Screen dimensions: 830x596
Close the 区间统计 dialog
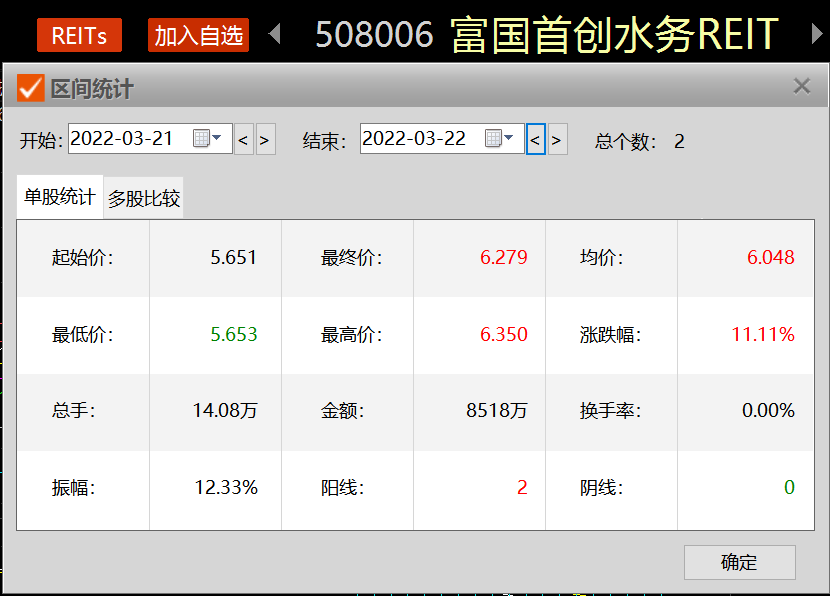coord(802,86)
